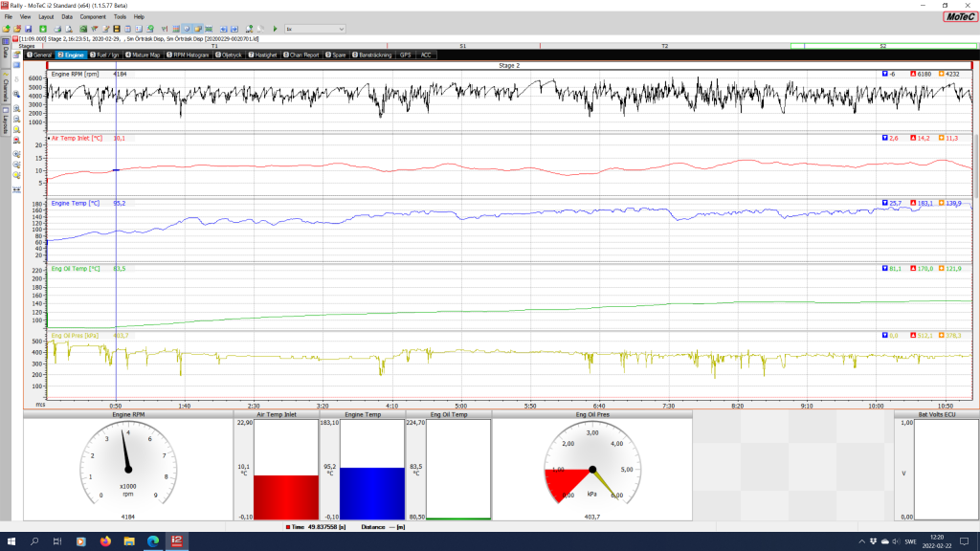
Task: Click the Air Temp Inlet channel label
Action: point(77,138)
